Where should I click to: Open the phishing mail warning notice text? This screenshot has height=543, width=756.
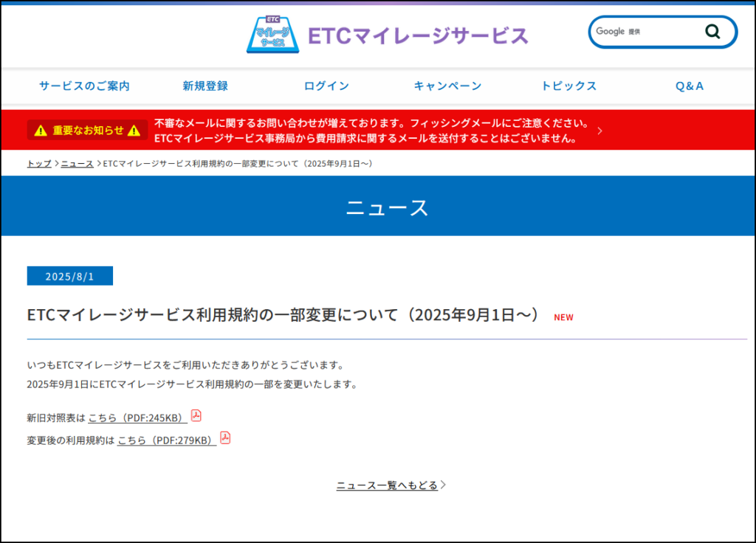(x=372, y=131)
